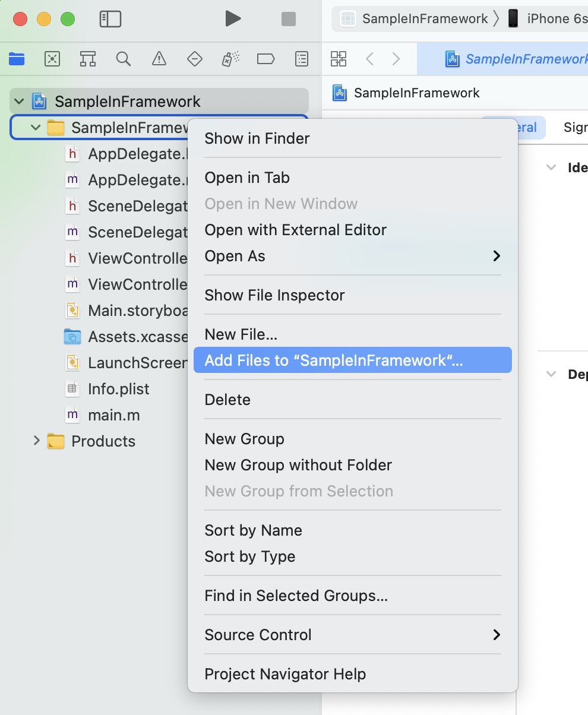Open the Report navigator icon
The image size is (588, 715).
(302, 59)
